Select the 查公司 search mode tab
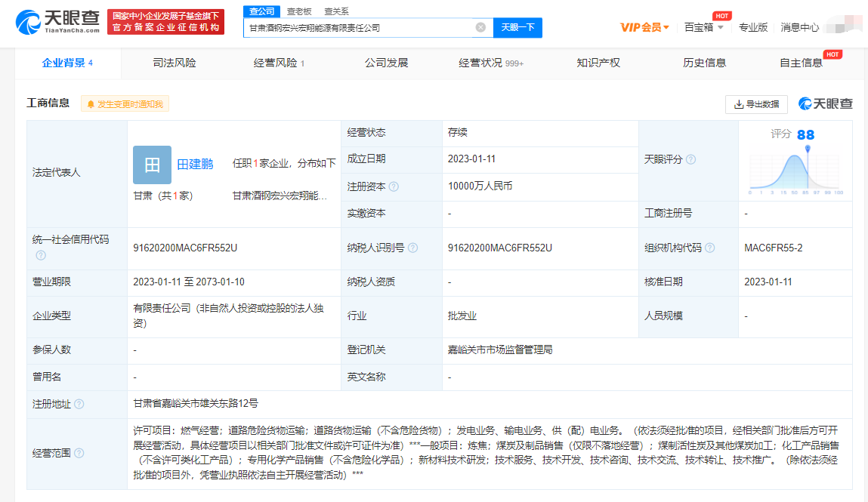Image resolution: width=868 pixels, height=502 pixels. tap(262, 11)
